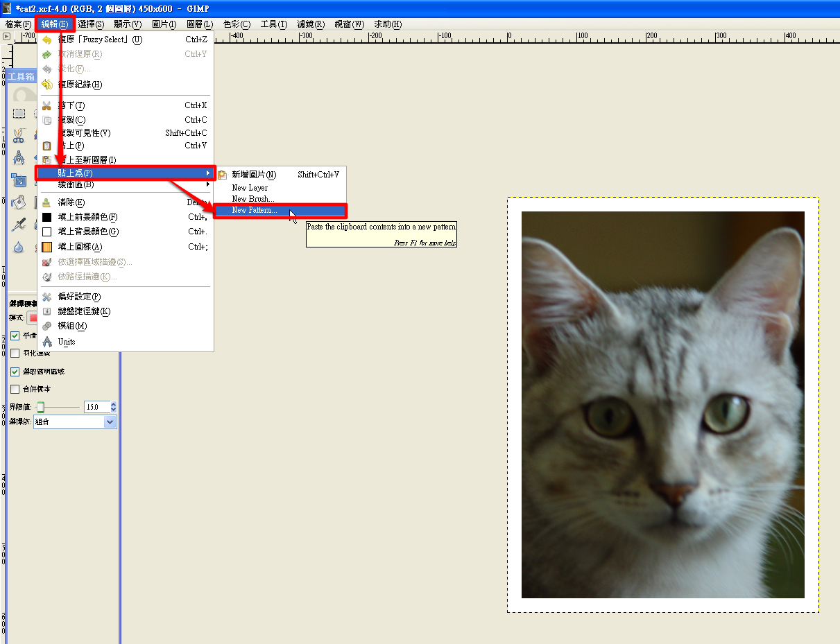
Task: Click the 模組(M) modules icon
Action: click(x=46, y=326)
